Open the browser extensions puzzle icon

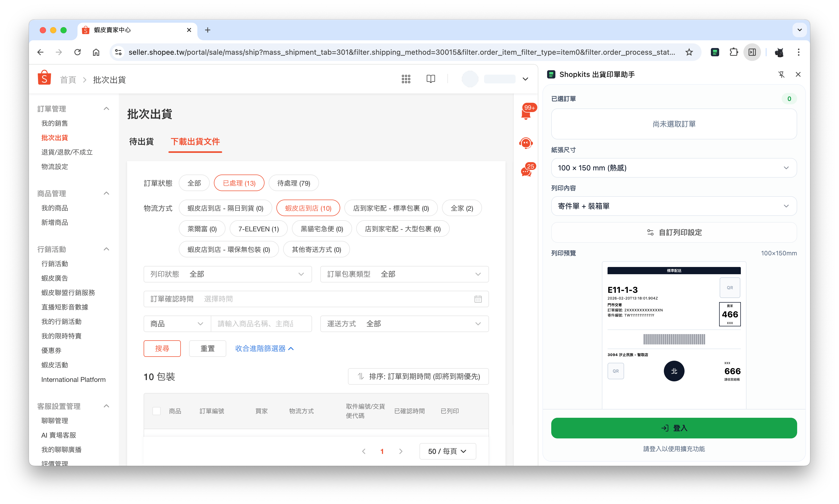point(734,52)
